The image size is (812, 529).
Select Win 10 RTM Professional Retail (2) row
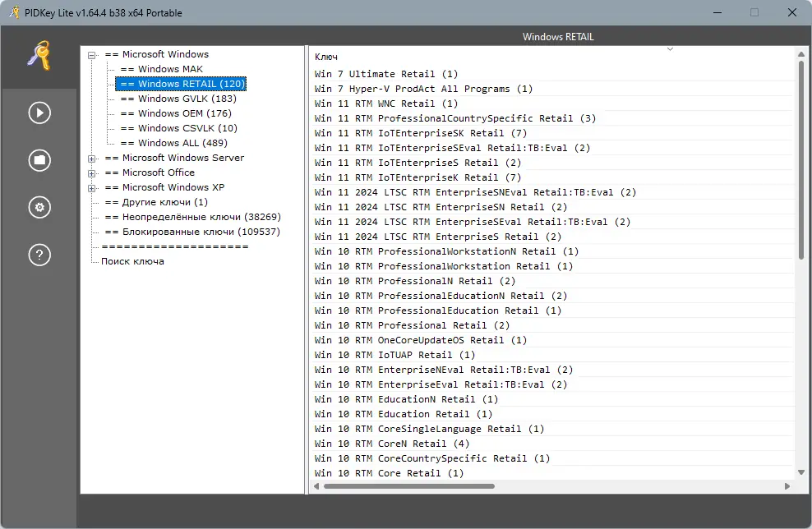[551, 325]
